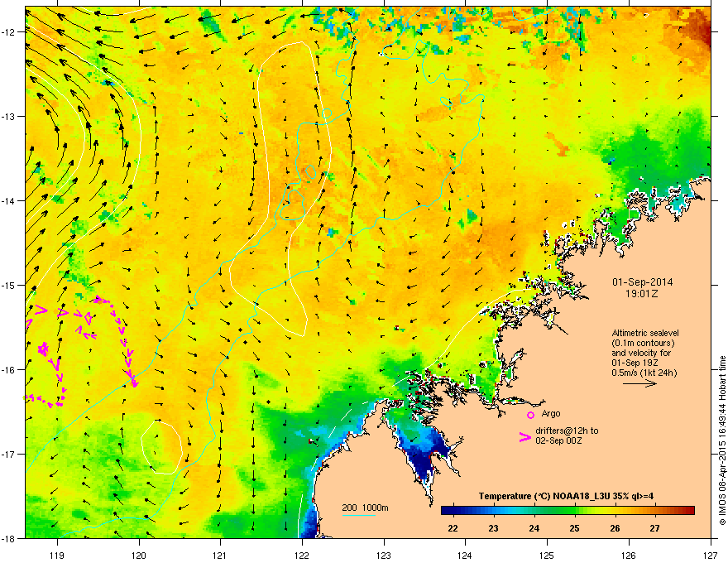
Task: Click the Temperature (°C) NOAA18_L3U color bar title
Action: coord(566,496)
